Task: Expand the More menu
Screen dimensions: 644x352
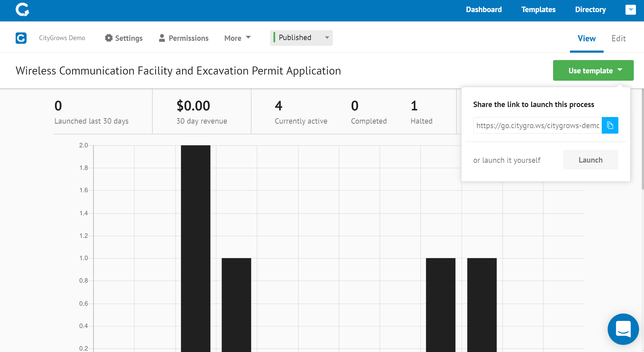Action: pyautogui.click(x=237, y=38)
